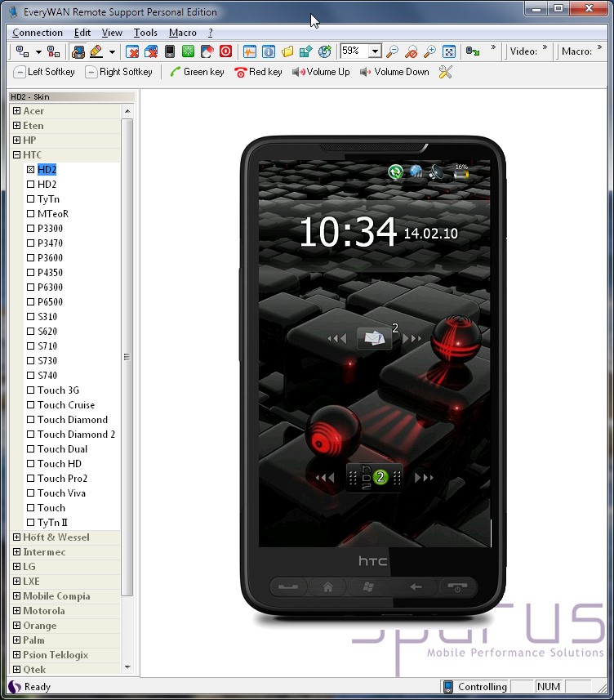Uncheck the selected HD2 skin checkbox
Viewport: 614px width, 700px height.
(x=30, y=170)
